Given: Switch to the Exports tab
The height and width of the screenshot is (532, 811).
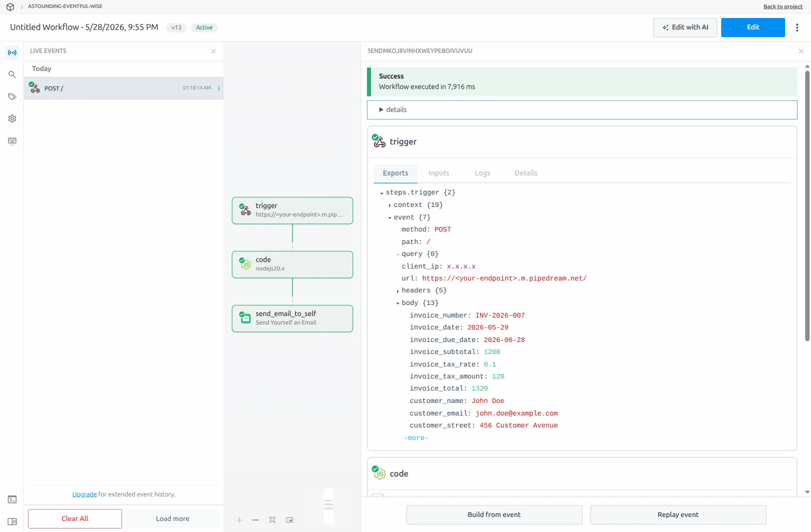Looking at the screenshot, I should pyautogui.click(x=395, y=173).
